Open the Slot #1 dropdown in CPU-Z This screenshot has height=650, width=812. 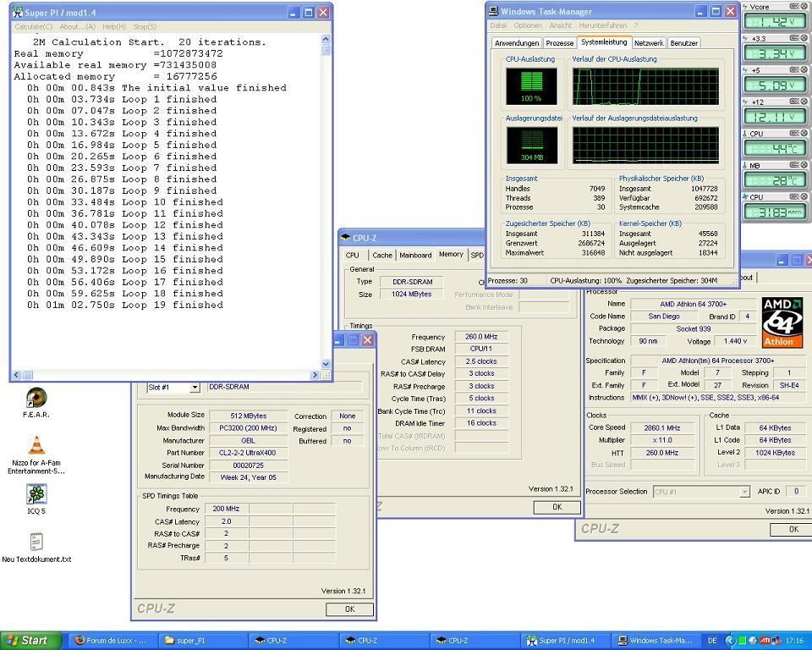[195, 387]
